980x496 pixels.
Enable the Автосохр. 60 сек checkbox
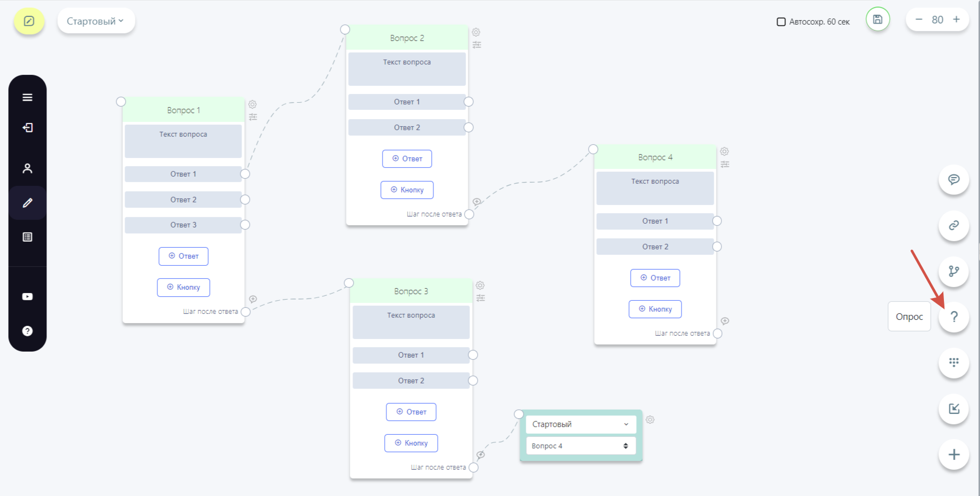[781, 22]
